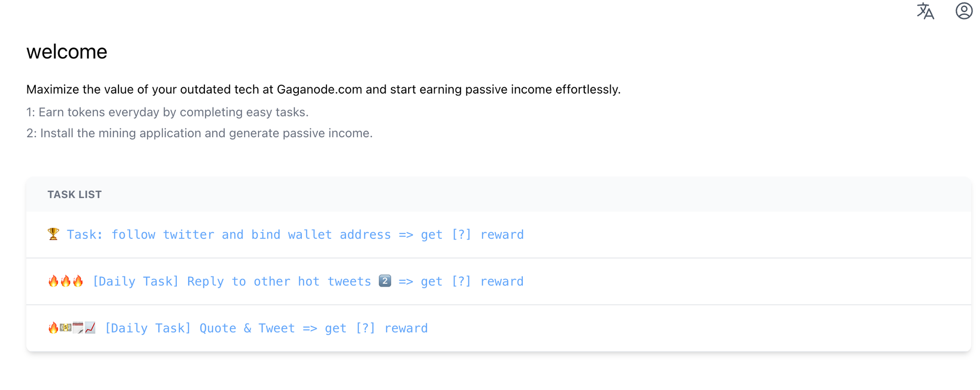Open the follow twitter and bind wallet task
The width and height of the screenshot is (980, 390).
pyautogui.click(x=295, y=235)
